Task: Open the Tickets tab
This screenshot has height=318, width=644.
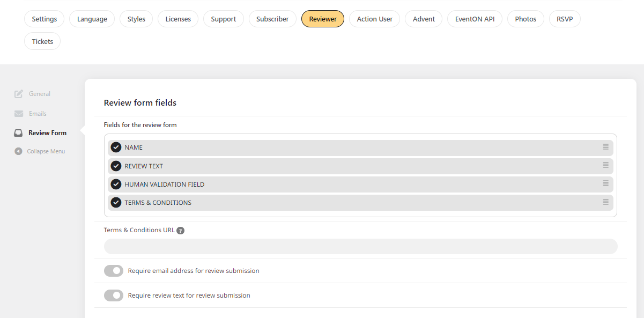Action: pyautogui.click(x=42, y=41)
